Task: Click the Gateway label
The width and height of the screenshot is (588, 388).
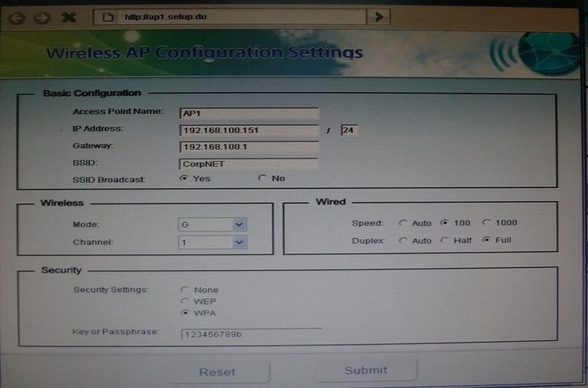Action: [93, 146]
